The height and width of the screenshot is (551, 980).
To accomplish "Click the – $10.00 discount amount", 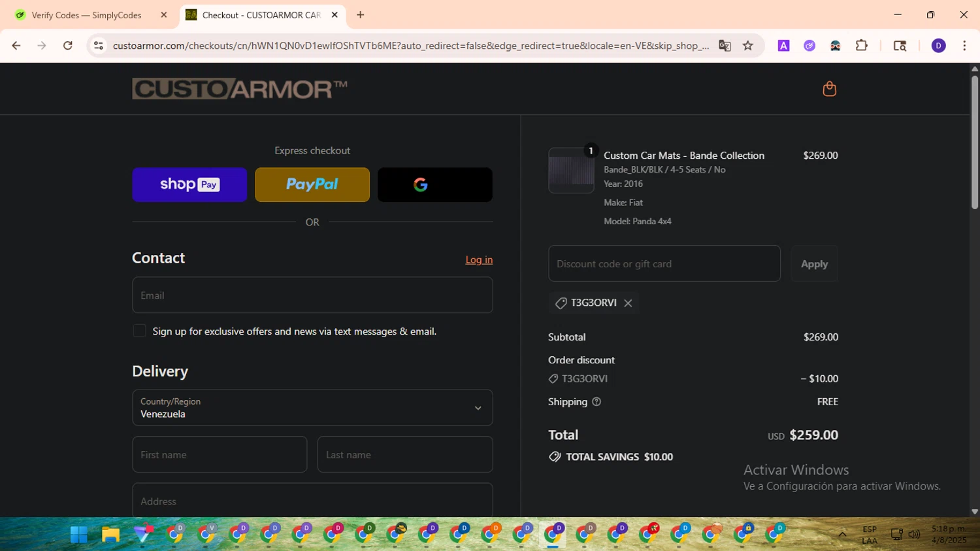I will pos(819,379).
